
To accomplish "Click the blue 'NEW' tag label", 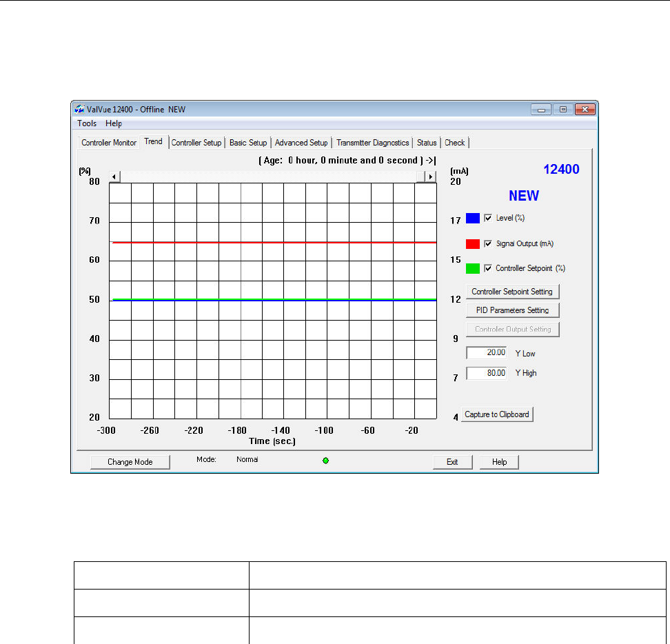I will click(x=524, y=196).
